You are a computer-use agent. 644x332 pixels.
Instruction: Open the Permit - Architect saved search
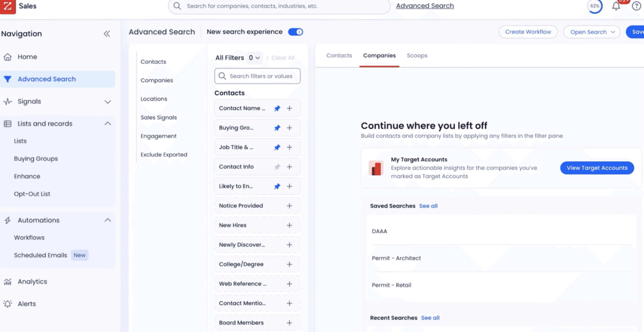pyautogui.click(x=501, y=258)
